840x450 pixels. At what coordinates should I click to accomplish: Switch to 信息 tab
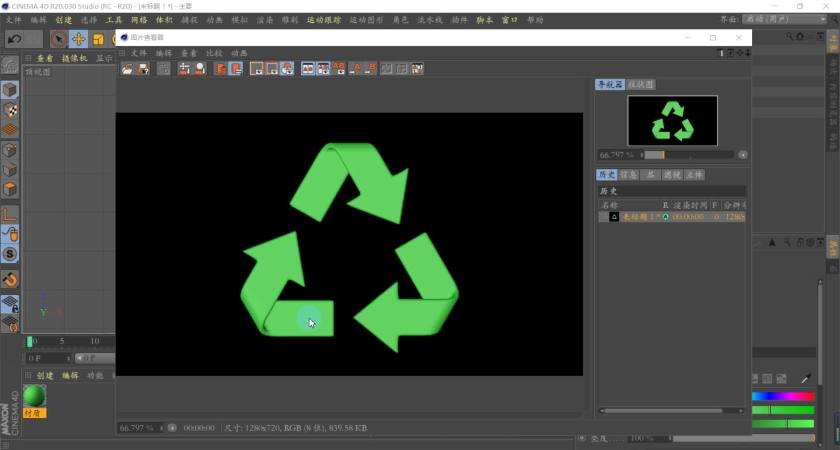pos(628,175)
